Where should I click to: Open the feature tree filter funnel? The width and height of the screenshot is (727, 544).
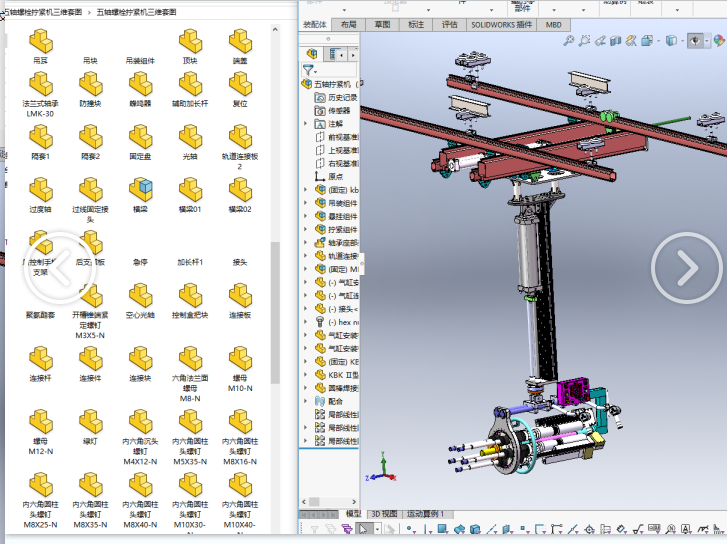(x=309, y=71)
